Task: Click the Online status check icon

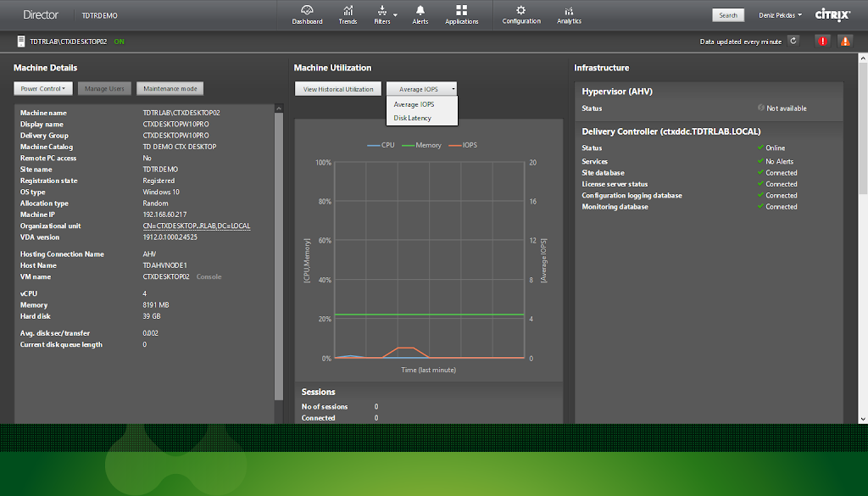Action: click(x=760, y=148)
